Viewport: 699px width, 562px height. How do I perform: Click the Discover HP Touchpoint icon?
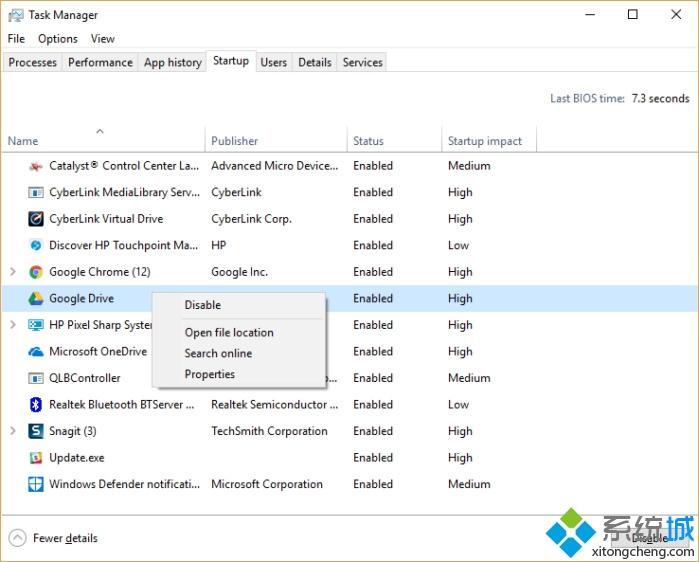tap(36, 245)
